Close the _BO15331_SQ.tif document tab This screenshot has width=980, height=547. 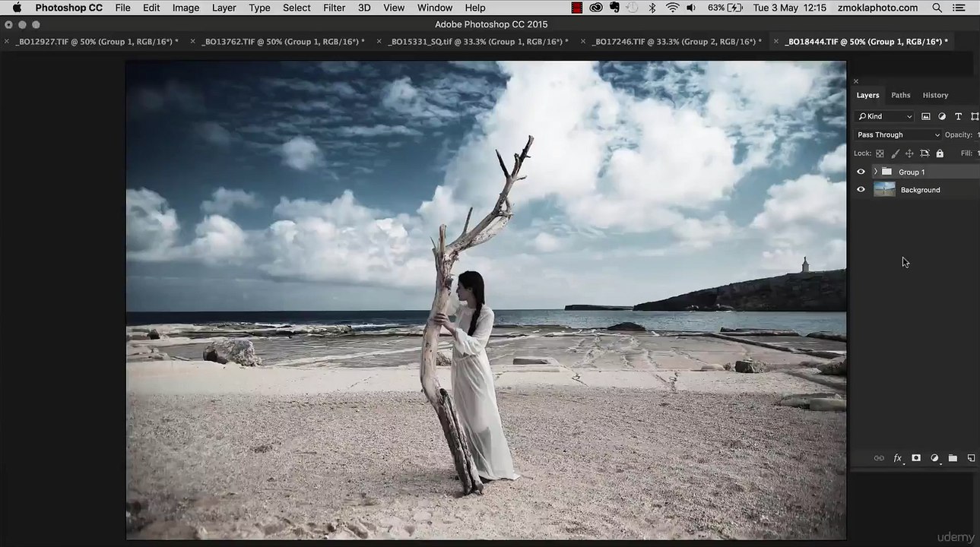point(379,42)
